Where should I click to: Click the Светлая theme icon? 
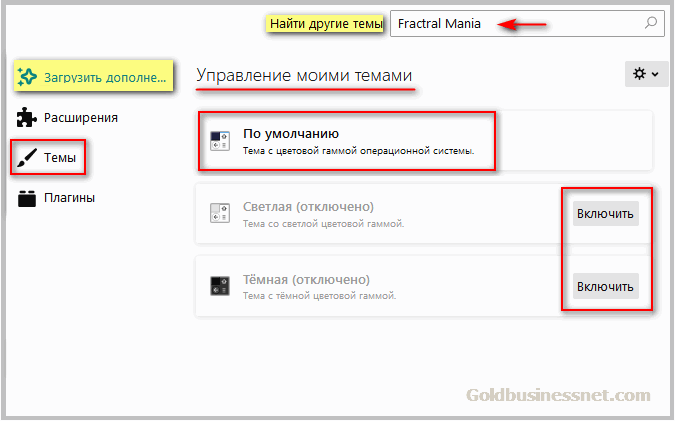point(220,213)
